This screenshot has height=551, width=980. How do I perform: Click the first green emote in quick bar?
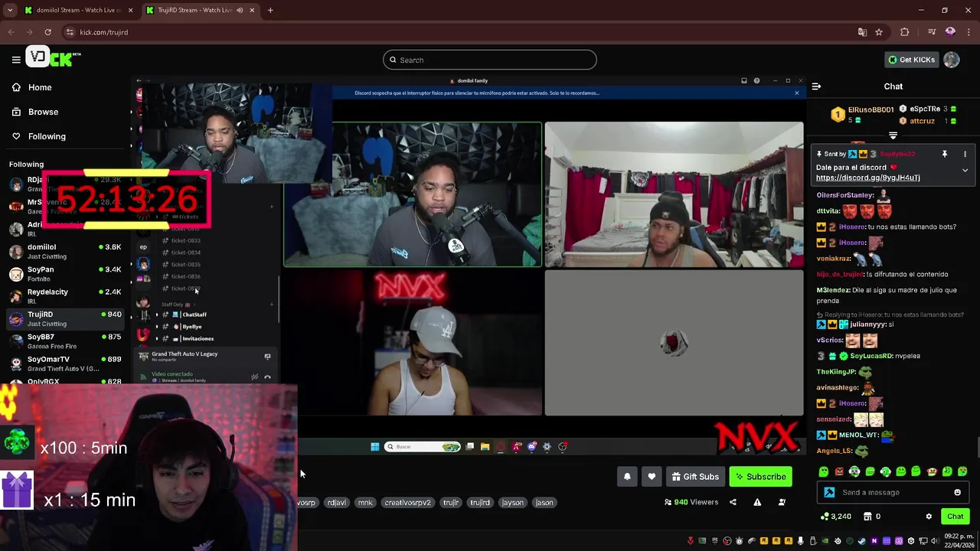tap(824, 471)
